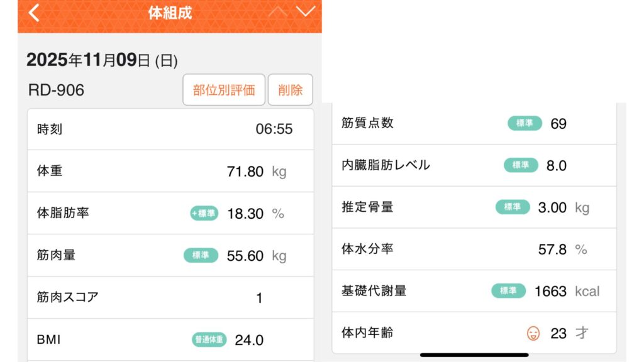Click the smiley face icon beside 体内年齢
644x362 pixels.
tap(533, 333)
